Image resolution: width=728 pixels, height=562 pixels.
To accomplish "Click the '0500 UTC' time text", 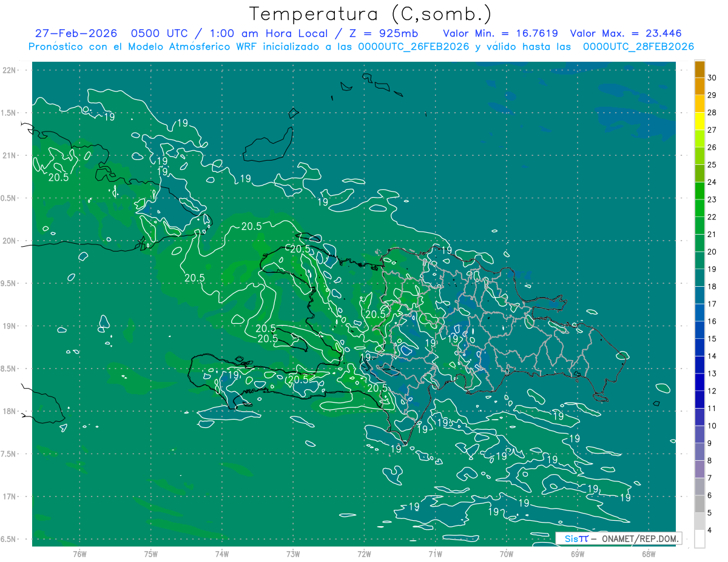I will point(160,33).
